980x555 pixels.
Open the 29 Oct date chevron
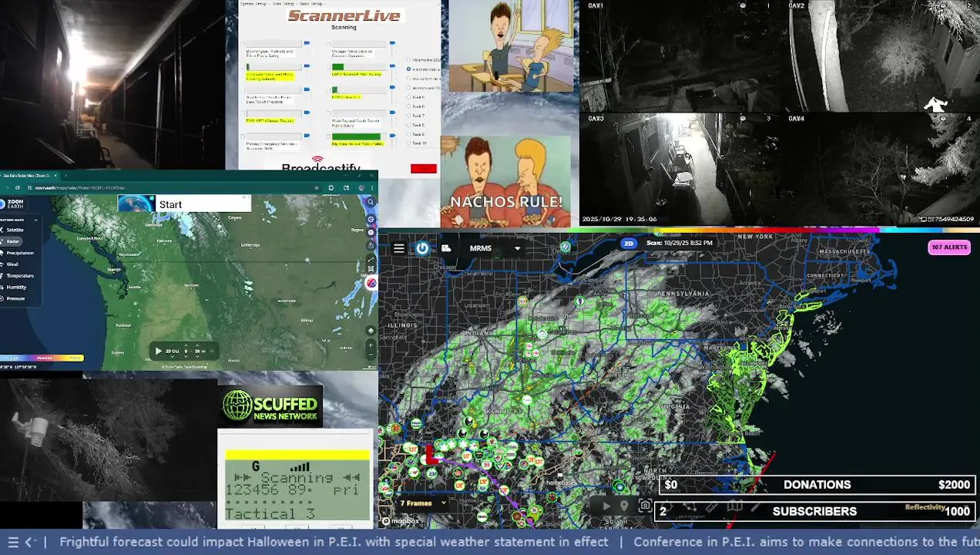point(172,357)
